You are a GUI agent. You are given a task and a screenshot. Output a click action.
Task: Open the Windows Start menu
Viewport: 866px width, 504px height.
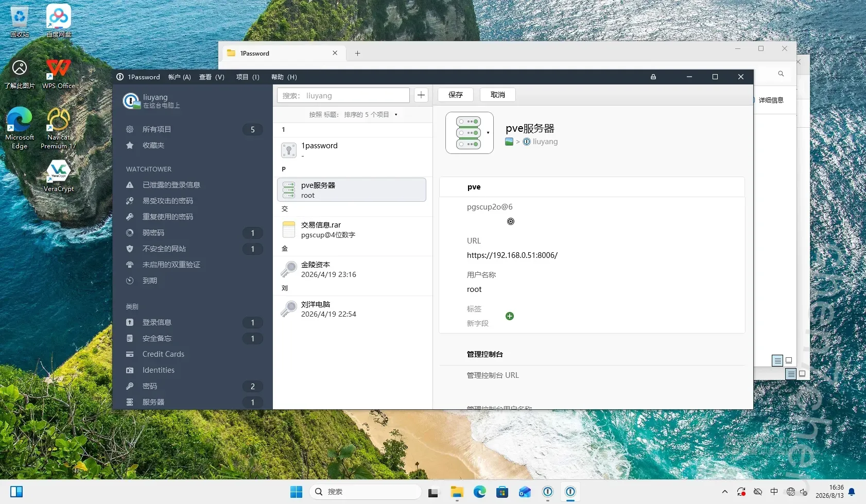click(x=297, y=492)
